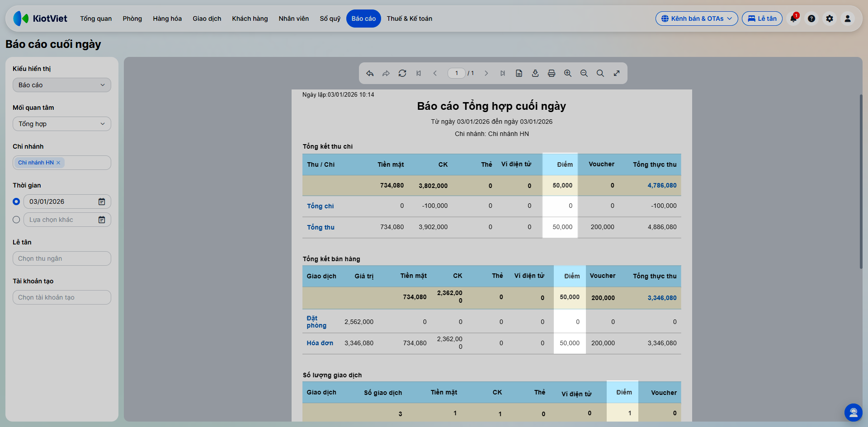This screenshot has height=427, width=868.
Task: Export the report with the download icon
Action: pos(535,73)
